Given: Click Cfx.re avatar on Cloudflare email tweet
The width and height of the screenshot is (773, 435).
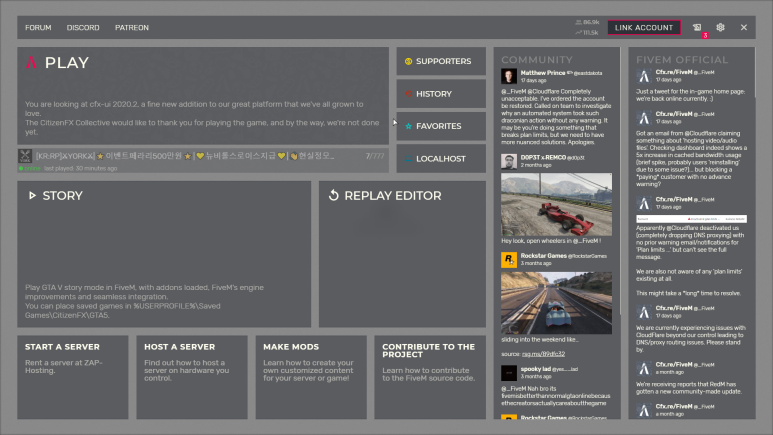Looking at the screenshot, I should point(644,118).
